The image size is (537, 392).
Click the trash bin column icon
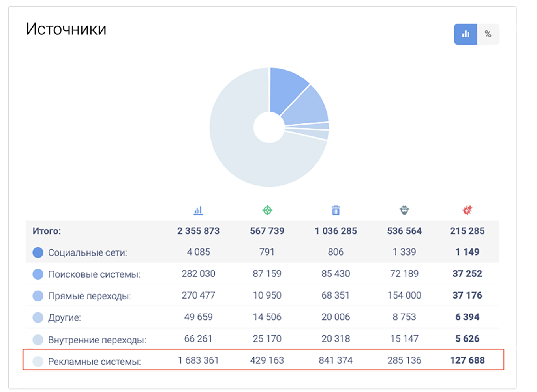point(336,211)
